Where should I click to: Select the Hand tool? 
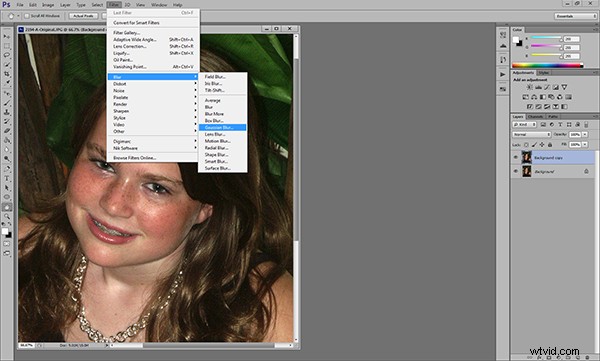[x=7, y=207]
